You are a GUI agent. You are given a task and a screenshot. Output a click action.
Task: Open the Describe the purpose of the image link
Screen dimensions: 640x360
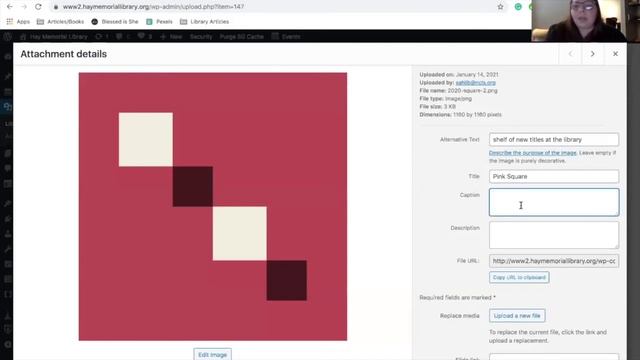click(x=533, y=153)
